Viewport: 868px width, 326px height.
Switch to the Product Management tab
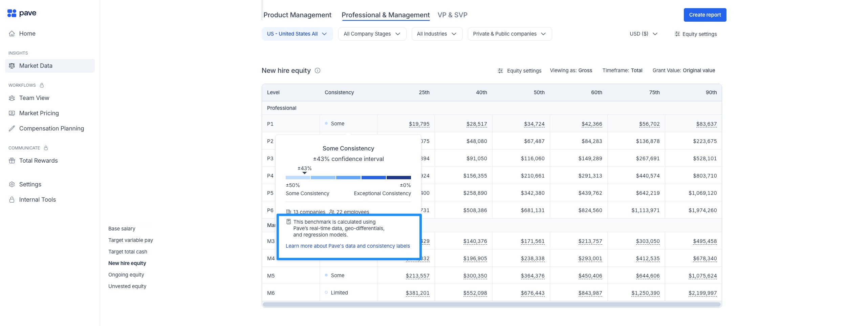click(297, 15)
